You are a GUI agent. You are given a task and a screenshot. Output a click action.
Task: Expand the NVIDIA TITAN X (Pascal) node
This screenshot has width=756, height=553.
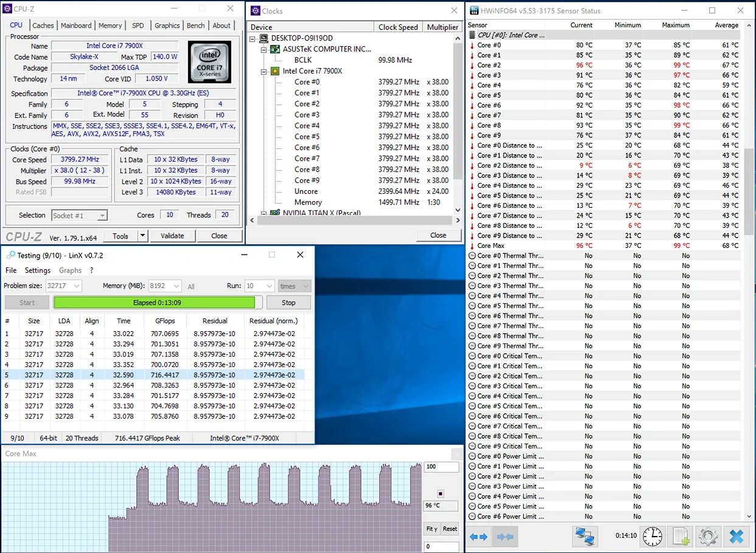[x=264, y=213]
